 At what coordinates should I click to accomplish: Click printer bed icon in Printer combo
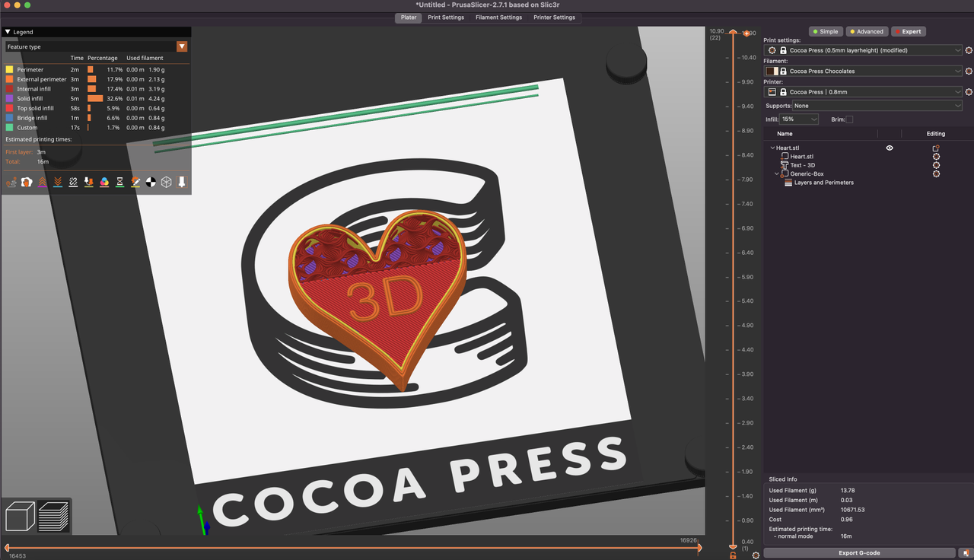point(772,92)
